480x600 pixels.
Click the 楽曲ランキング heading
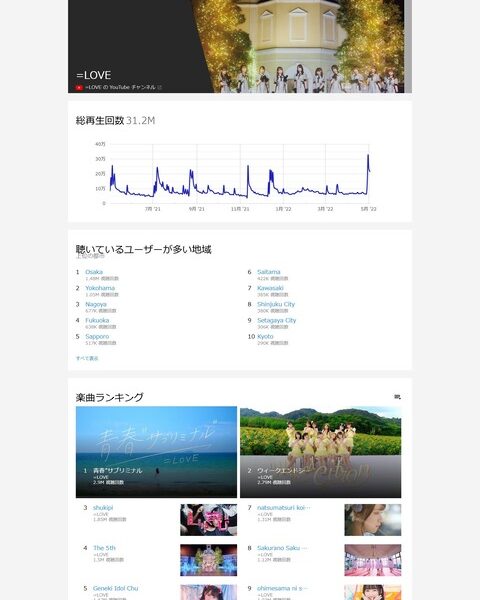(x=109, y=397)
